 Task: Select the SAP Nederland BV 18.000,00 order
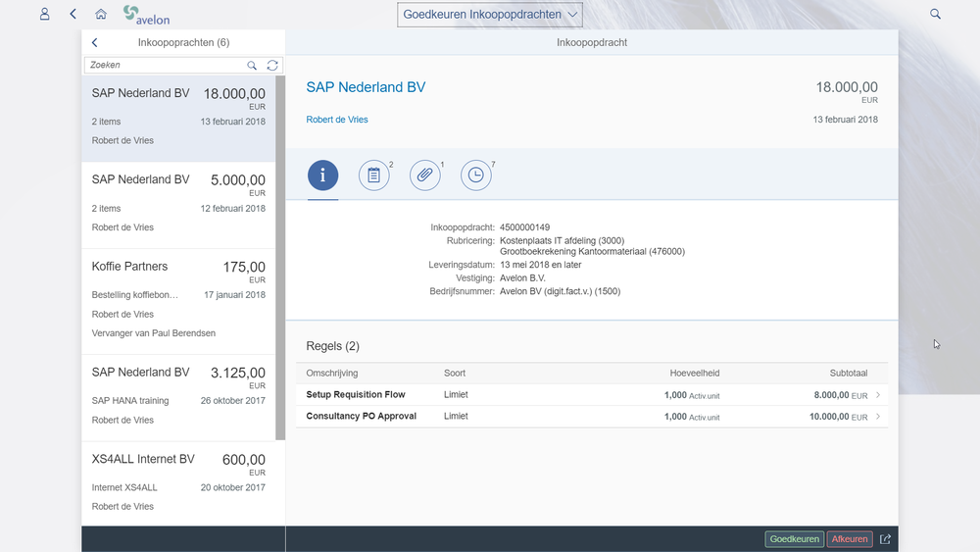click(x=178, y=119)
